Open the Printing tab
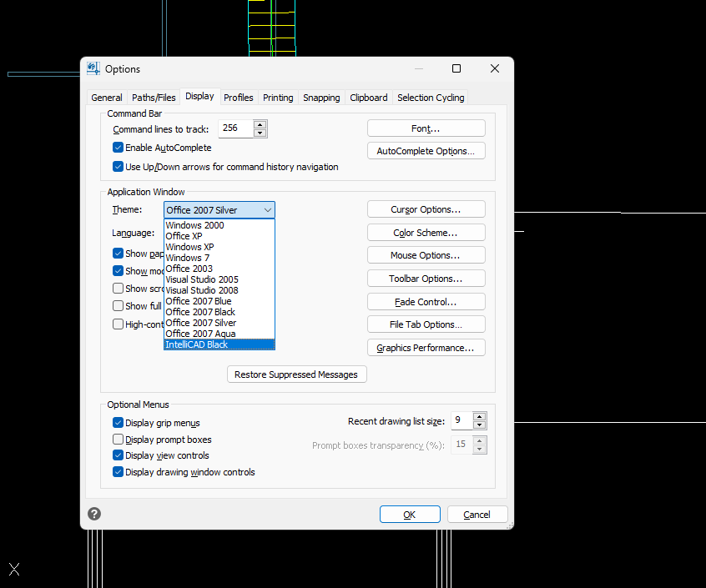Image resolution: width=706 pixels, height=588 pixels. tap(278, 98)
